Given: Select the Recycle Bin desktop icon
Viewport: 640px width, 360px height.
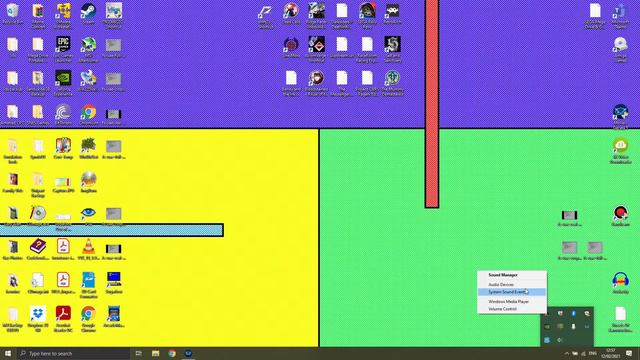Looking at the screenshot, I should (13, 13).
